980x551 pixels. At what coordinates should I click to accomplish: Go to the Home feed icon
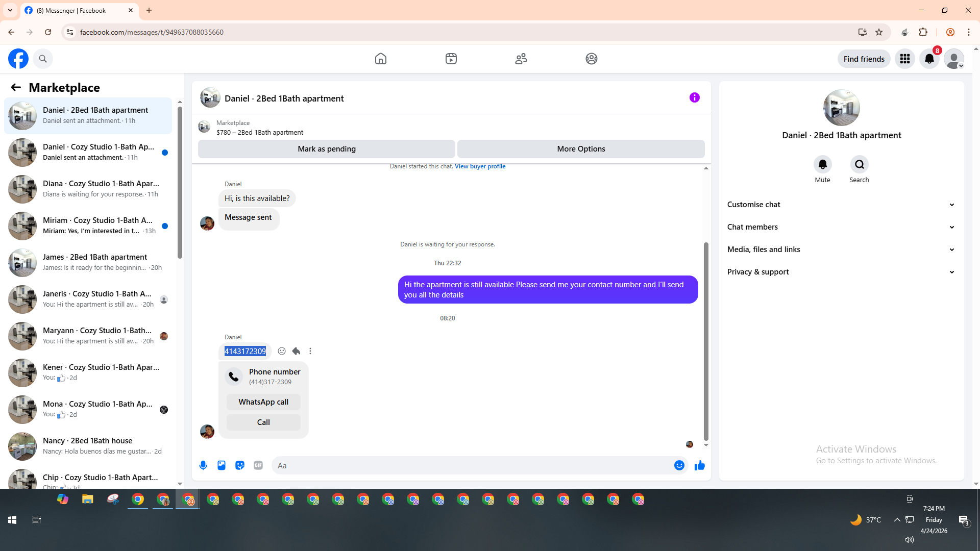click(381, 59)
